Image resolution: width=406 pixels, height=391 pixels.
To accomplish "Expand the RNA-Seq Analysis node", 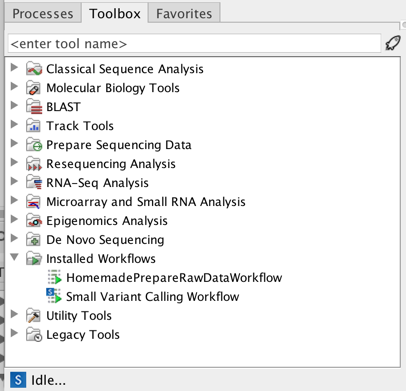I will point(14,181).
